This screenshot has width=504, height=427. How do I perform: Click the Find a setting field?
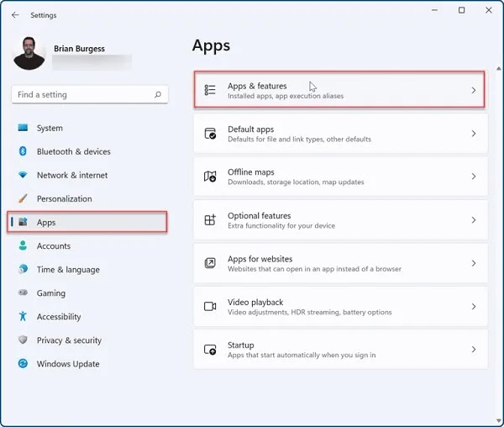coord(90,94)
